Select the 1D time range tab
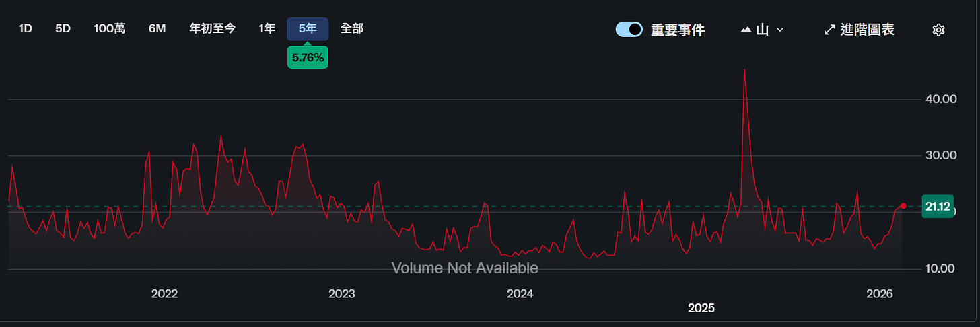980x327 pixels. (x=26, y=29)
